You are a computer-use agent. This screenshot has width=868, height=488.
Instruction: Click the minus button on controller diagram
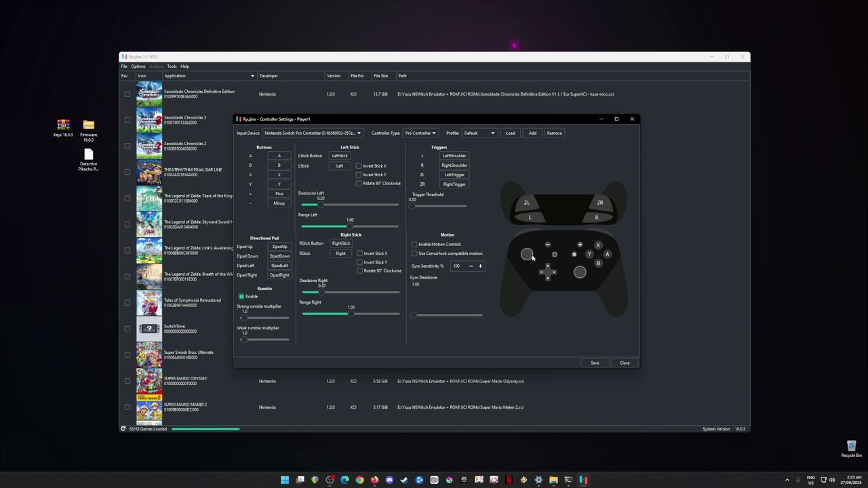pyautogui.click(x=547, y=245)
